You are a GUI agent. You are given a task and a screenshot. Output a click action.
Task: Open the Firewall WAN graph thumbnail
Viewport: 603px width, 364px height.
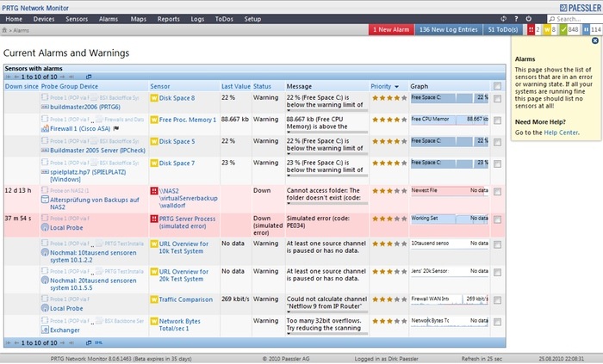pyautogui.click(x=450, y=299)
